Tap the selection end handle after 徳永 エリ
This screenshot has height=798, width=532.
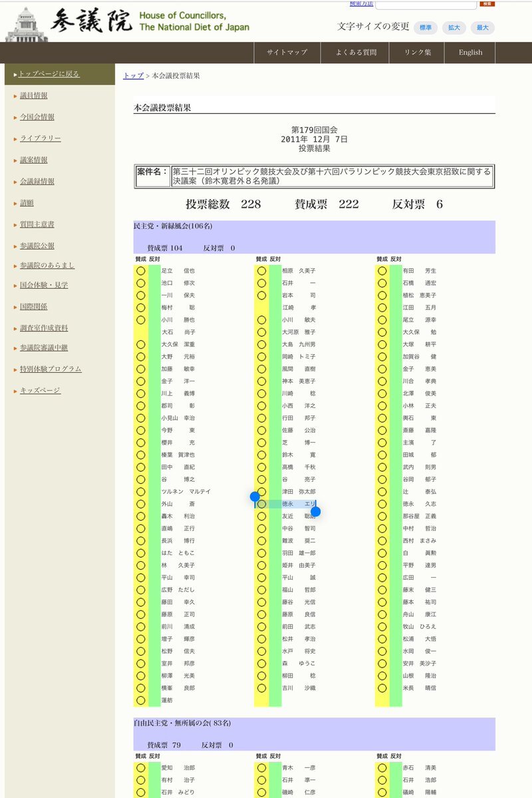(x=315, y=511)
